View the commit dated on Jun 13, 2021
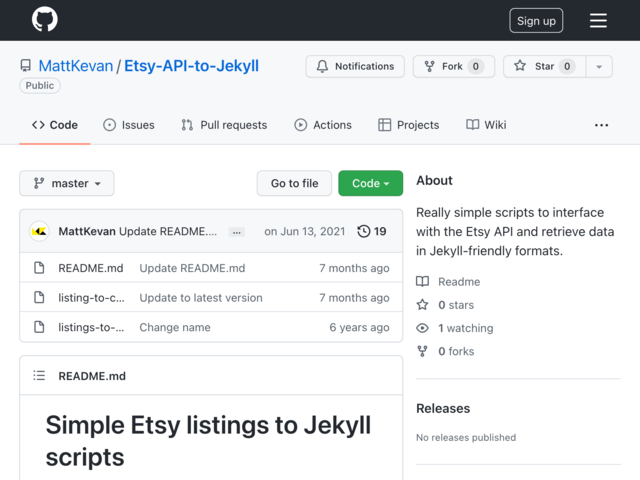The width and height of the screenshot is (640, 480). [304, 231]
